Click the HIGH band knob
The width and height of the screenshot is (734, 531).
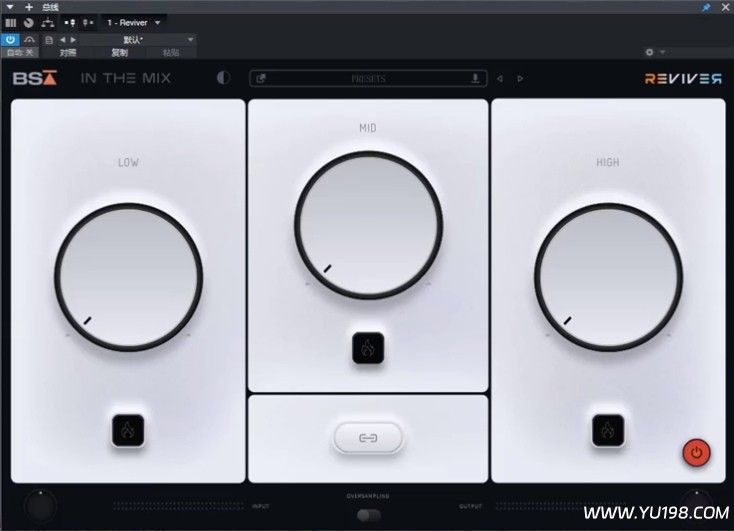pos(608,277)
